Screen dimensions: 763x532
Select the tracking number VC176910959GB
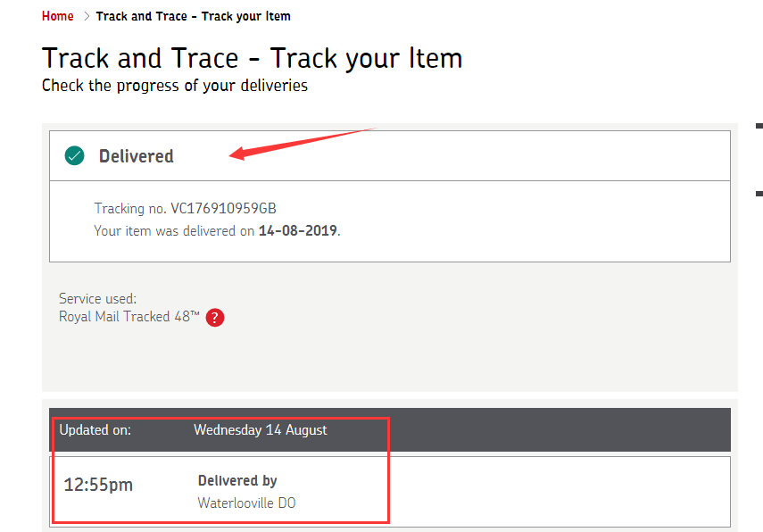pos(223,208)
